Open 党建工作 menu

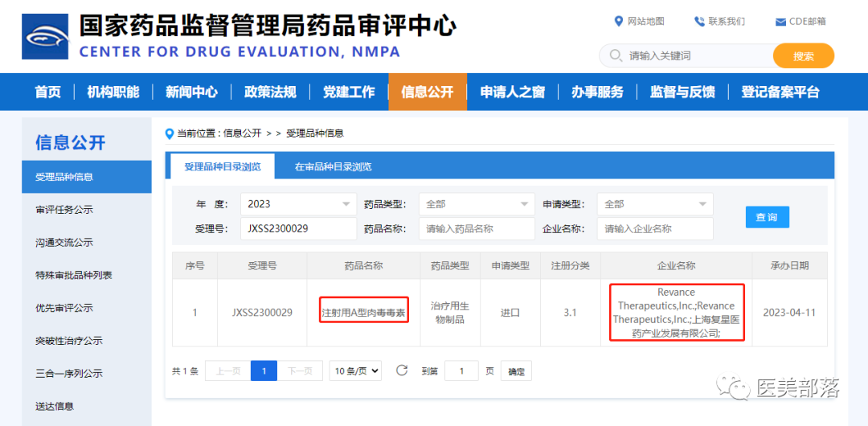click(349, 92)
